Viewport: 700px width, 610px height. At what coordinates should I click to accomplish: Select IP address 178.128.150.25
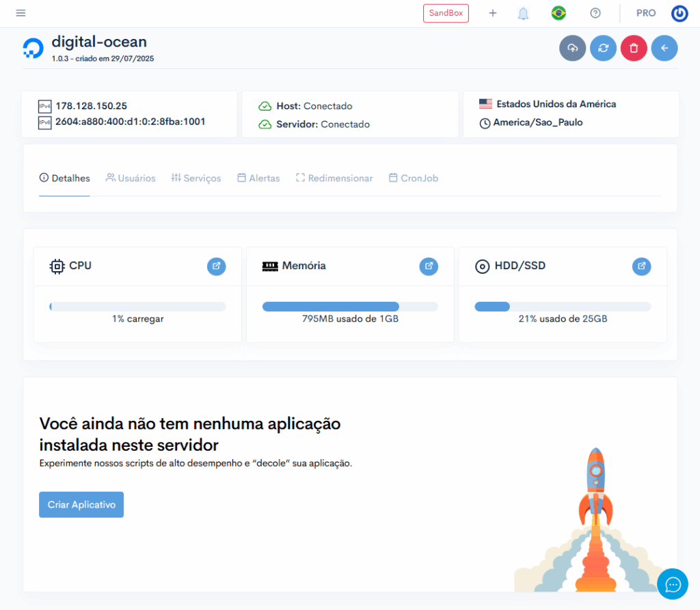click(91, 106)
